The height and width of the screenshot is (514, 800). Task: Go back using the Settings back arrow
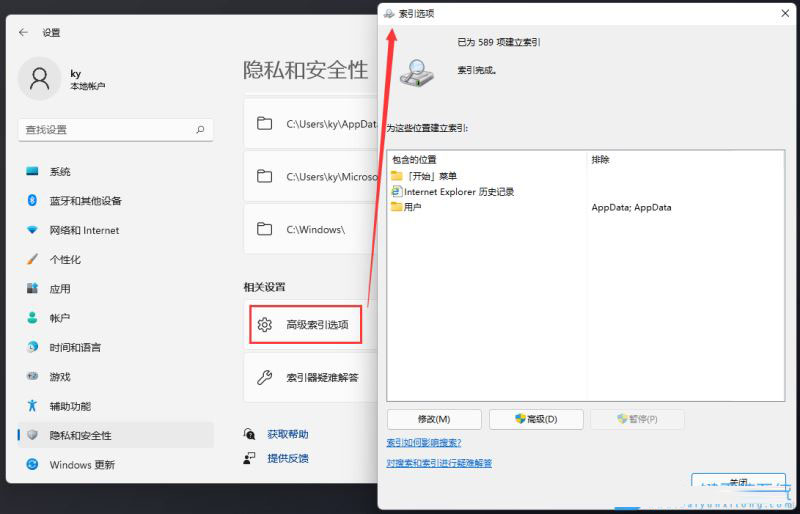[x=23, y=33]
